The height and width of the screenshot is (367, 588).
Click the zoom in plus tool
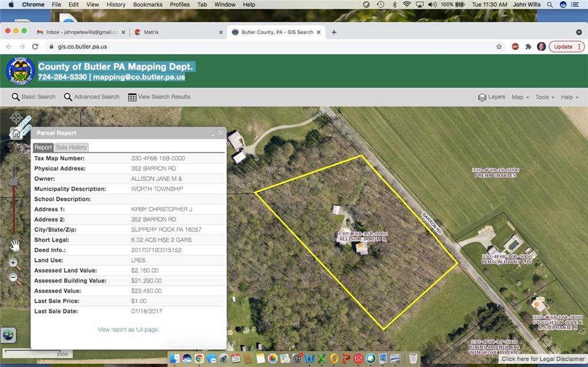tap(14, 263)
